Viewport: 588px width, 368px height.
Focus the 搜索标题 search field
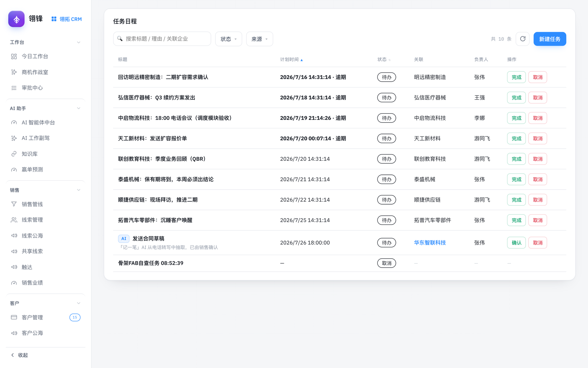coord(162,39)
